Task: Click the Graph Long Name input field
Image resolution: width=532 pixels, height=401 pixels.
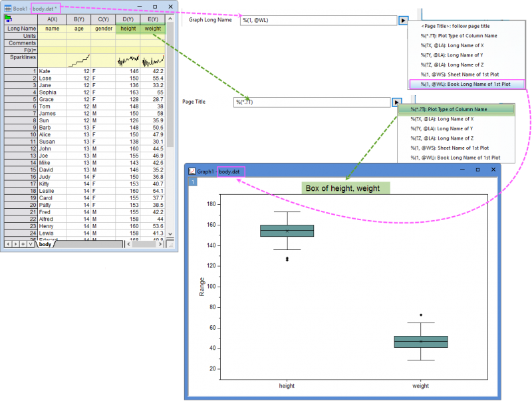Action: tap(319, 21)
